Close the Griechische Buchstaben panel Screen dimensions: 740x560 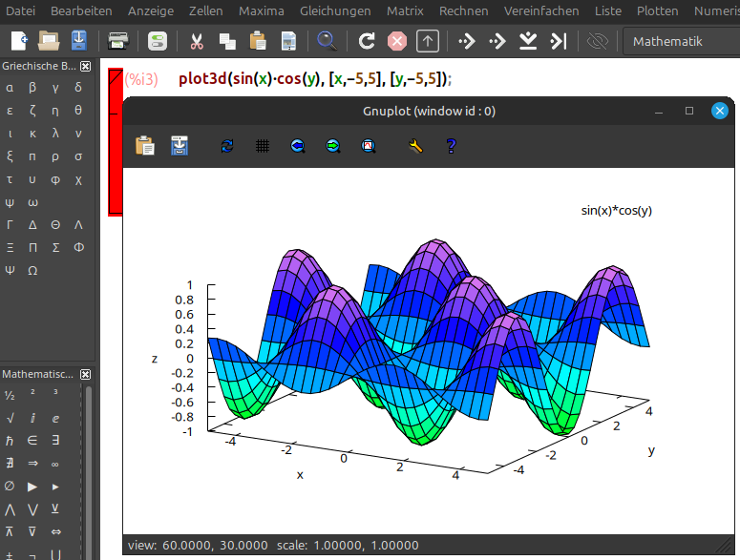[x=85, y=66]
